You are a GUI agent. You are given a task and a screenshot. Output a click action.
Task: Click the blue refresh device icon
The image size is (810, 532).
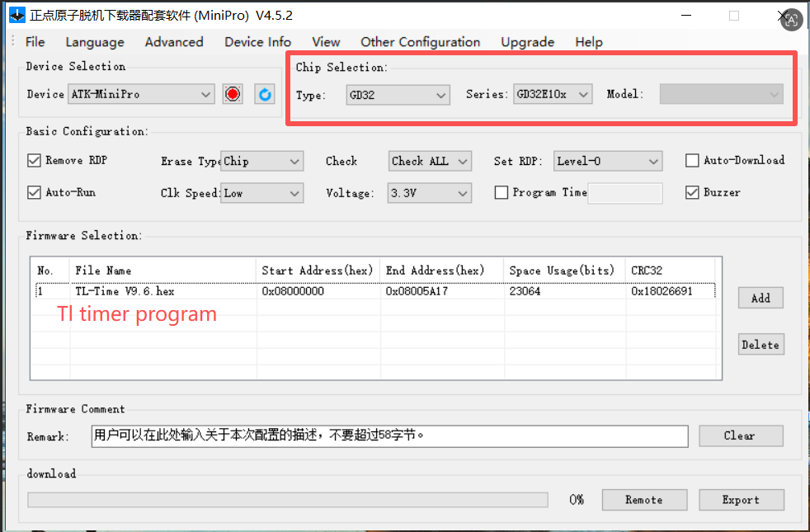tap(265, 94)
